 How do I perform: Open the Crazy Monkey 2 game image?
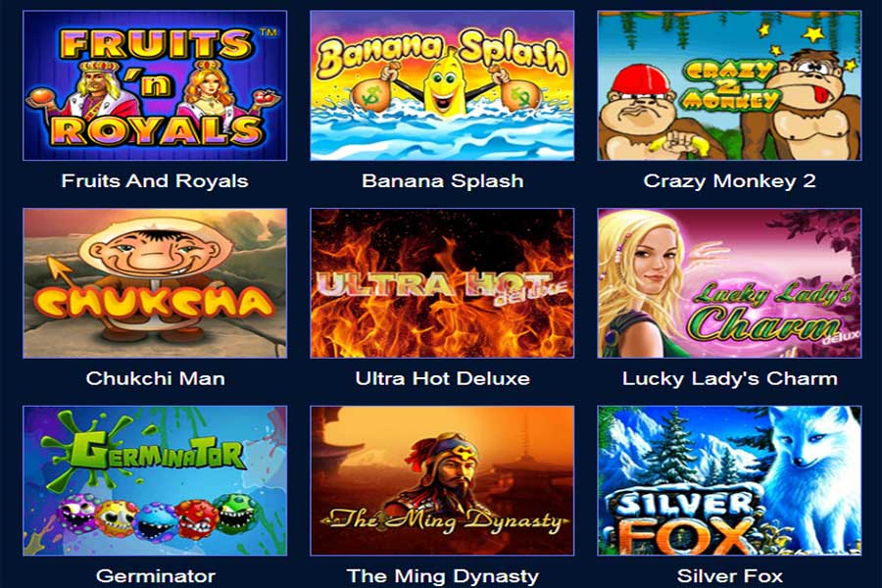(729, 85)
